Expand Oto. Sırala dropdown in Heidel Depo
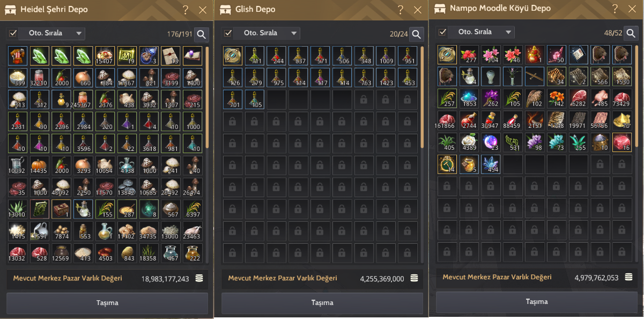 [x=52, y=33]
